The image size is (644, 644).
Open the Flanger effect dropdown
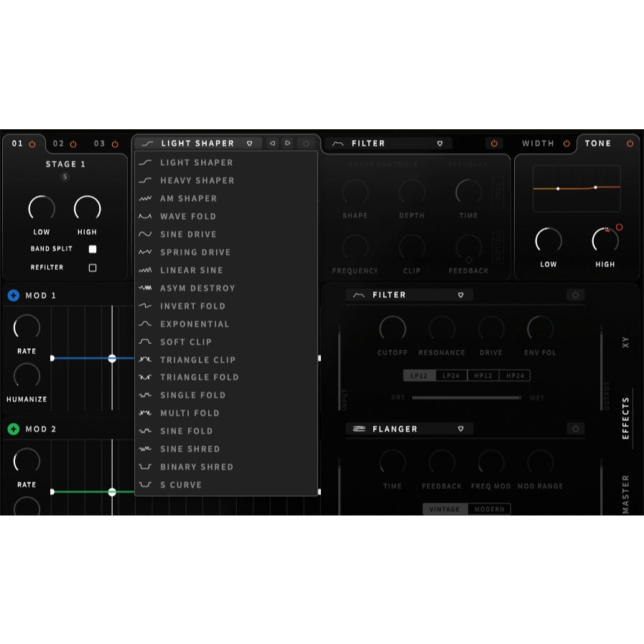tap(461, 429)
